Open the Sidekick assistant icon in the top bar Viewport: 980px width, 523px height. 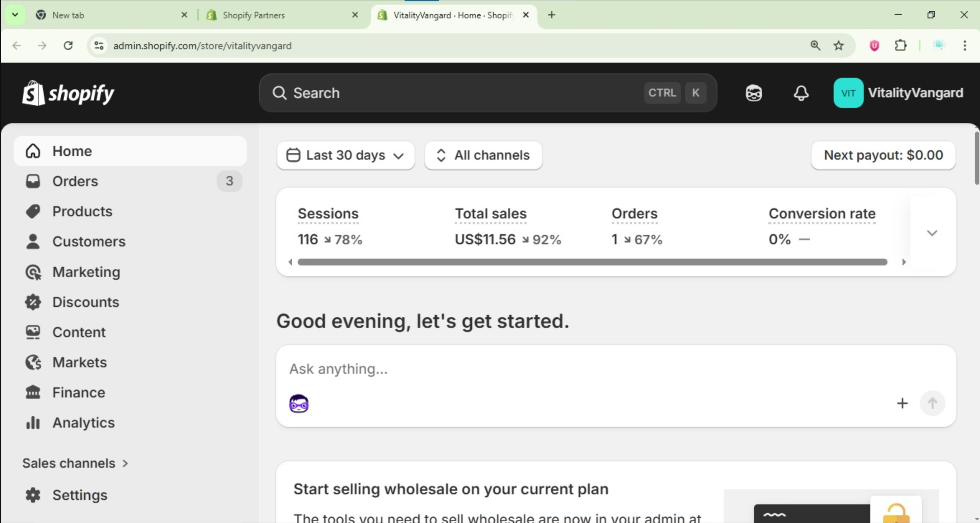(754, 93)
